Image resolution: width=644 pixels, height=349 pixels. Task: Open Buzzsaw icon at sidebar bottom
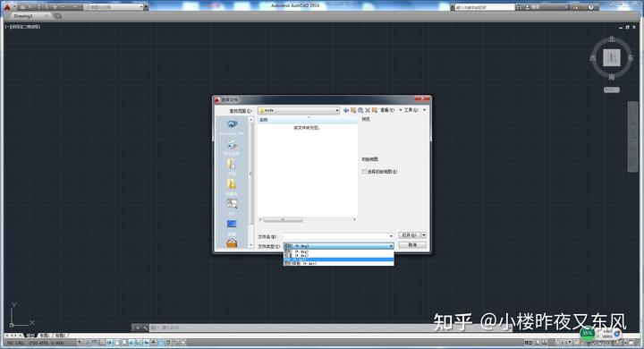(232, 243)
